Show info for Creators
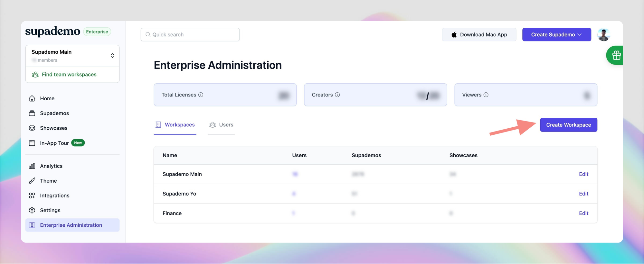Image resolution: width=644 pixels, height=264 pixels. coord(337,95)
